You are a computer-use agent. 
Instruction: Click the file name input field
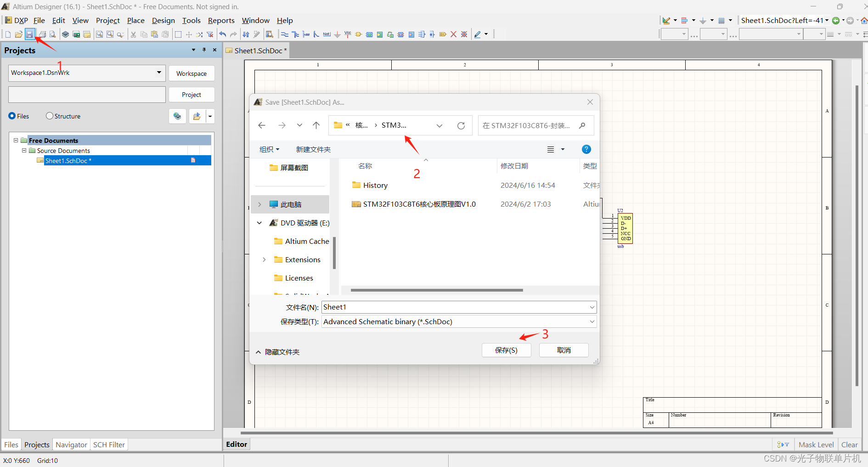pyautogui.click(x=455, y=307)
